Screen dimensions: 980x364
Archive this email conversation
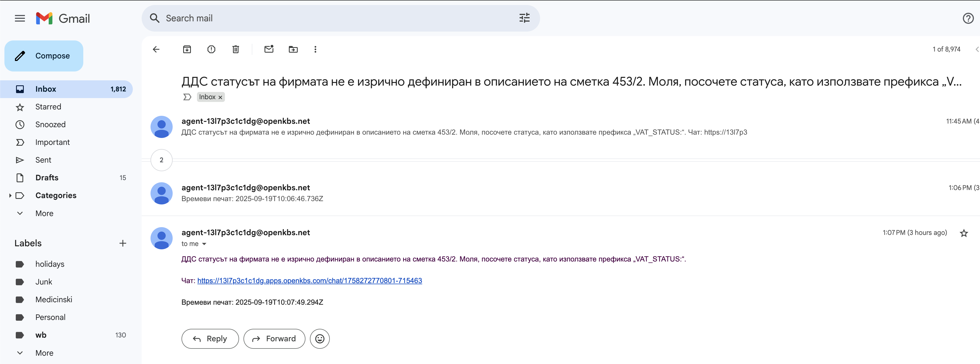coord(187,49)
